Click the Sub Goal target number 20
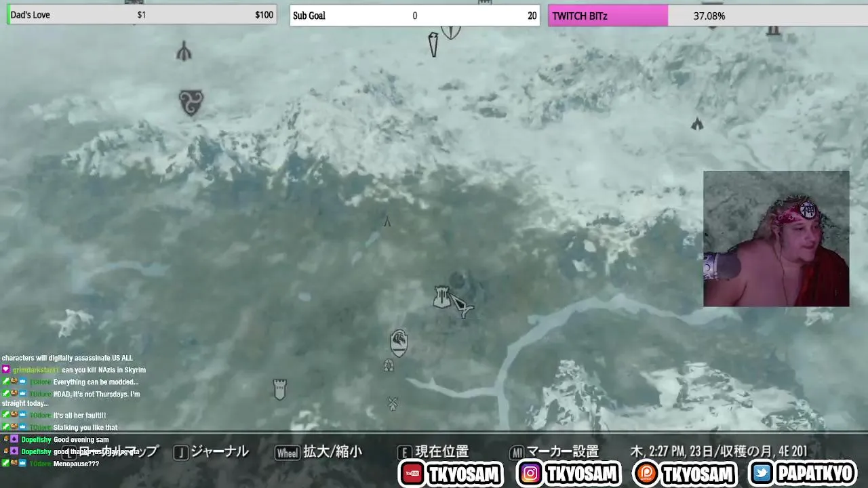The image size is (868, 488). tap(532, 16)
